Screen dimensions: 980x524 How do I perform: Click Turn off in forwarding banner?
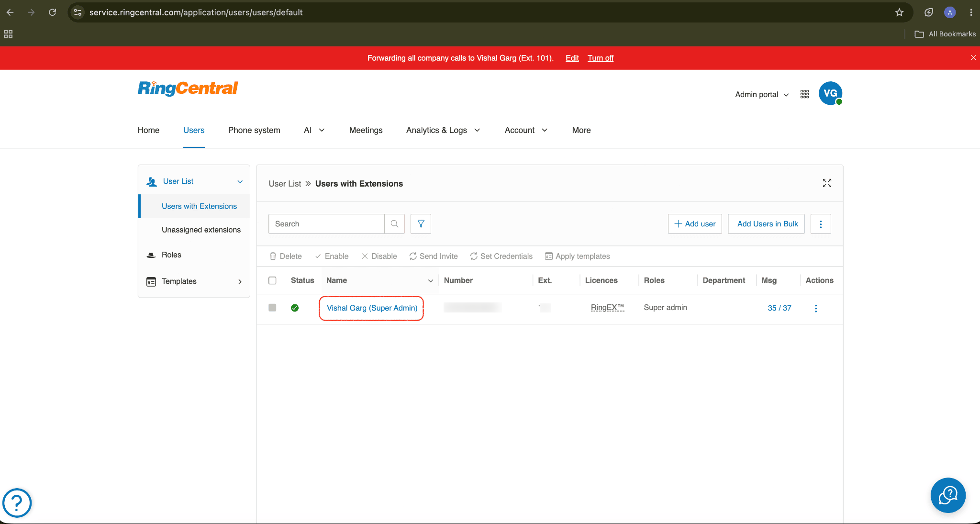(601, 58)
